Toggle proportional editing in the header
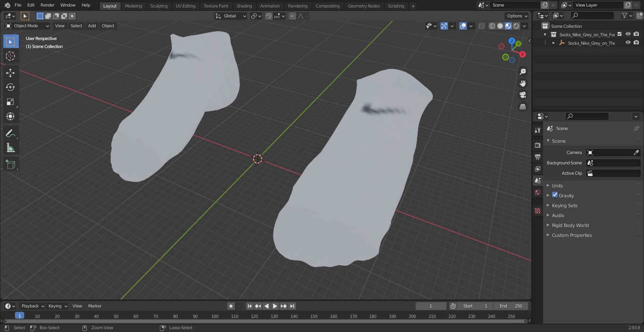This screenshot has width=644, height=332. [x=292, y=16]
